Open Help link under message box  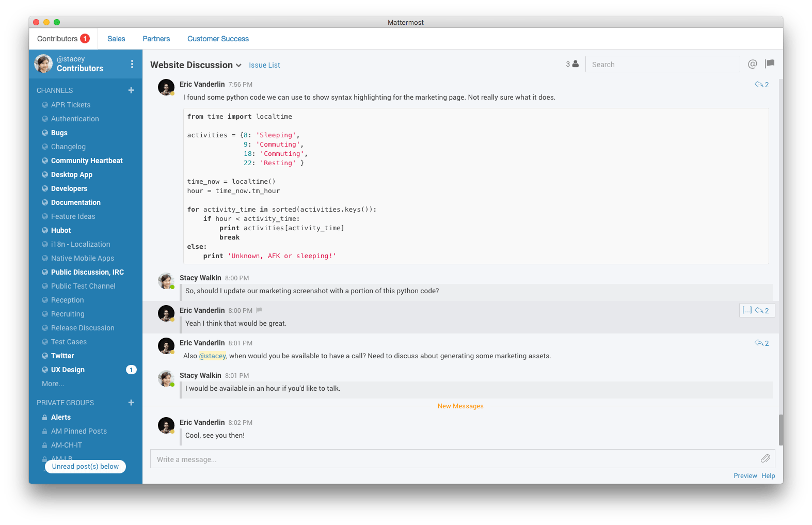[768, 476]
